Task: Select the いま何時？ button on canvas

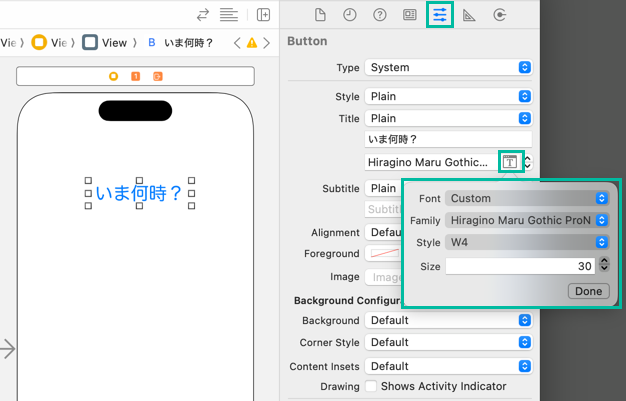Action: pos(139,193)
